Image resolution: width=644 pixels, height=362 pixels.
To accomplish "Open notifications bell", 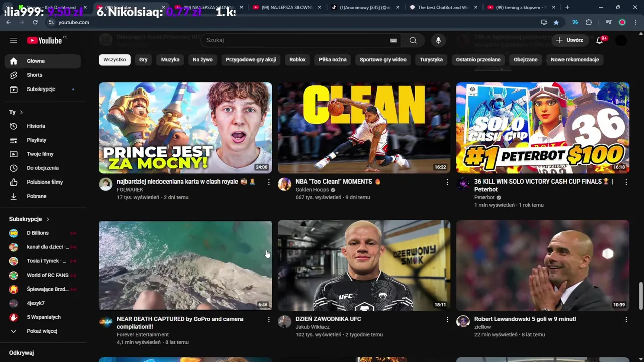I will tap(600, 40).
